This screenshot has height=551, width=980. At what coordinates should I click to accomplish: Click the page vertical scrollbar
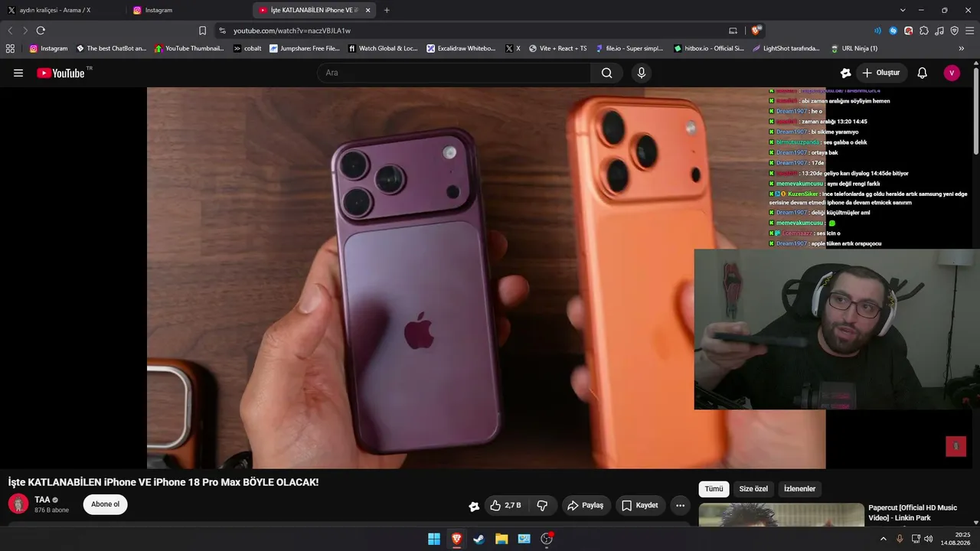coord(976,111)
